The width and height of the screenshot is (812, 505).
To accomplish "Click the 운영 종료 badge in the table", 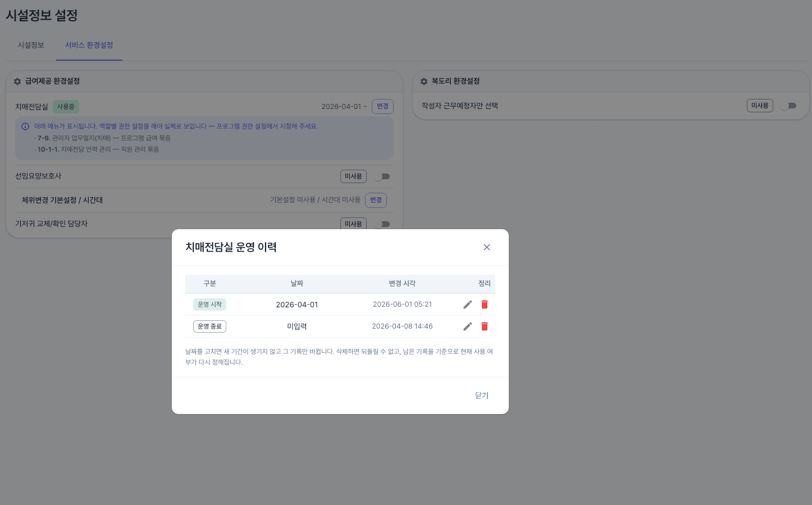I will tap(209, 326).
